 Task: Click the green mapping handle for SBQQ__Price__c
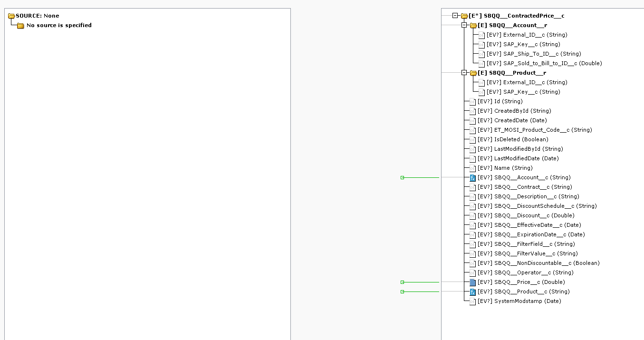coord(403,282)
